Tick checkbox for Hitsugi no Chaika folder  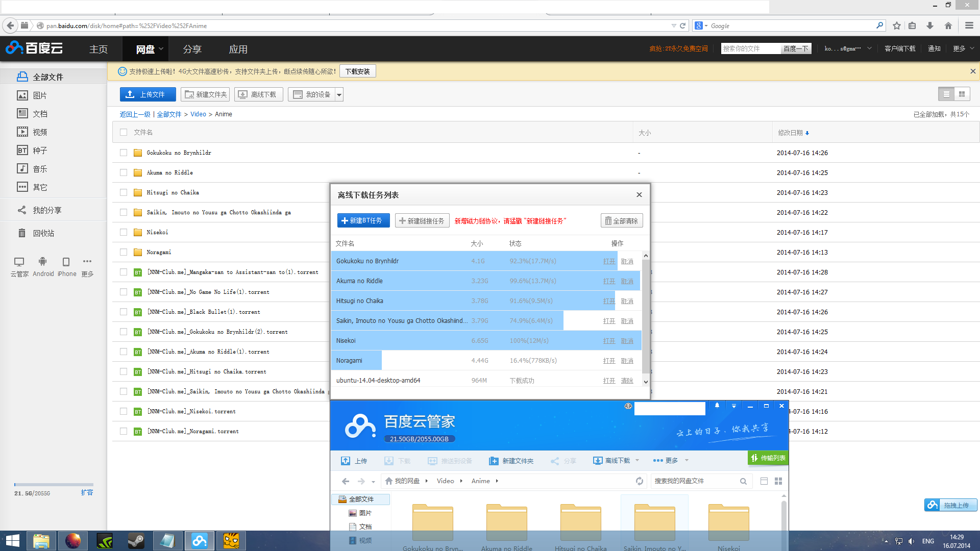[124, 192]
